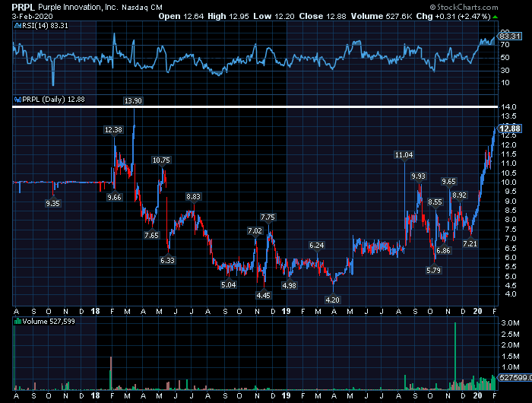Click the 6.24 high price label
Viewport: 532px width, 403px height.
(x=317, y=245)
